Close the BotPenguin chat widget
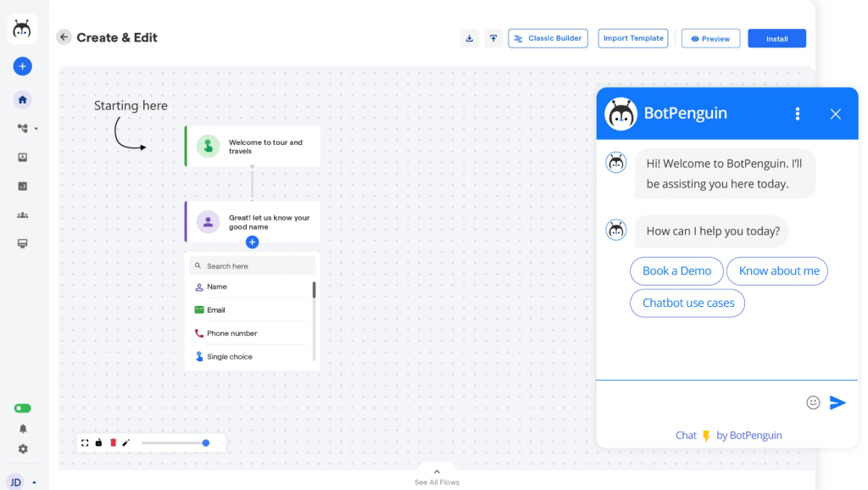 pos(835,114)
